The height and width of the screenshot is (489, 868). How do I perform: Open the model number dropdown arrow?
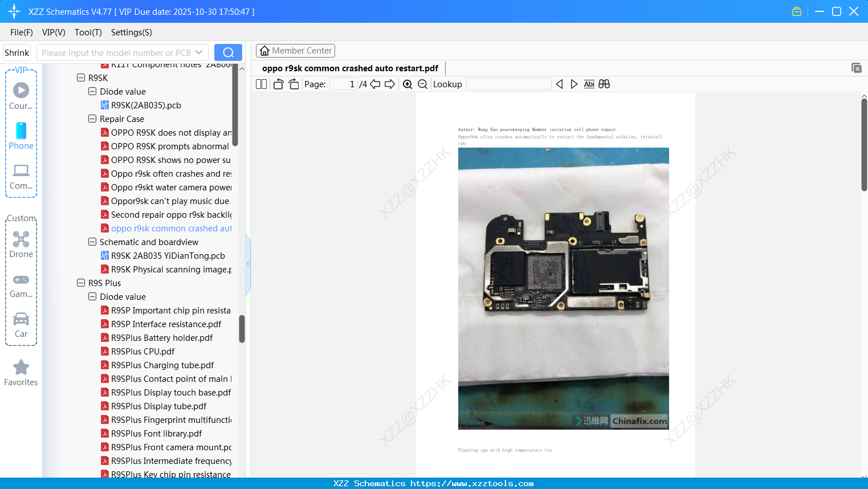199,52
